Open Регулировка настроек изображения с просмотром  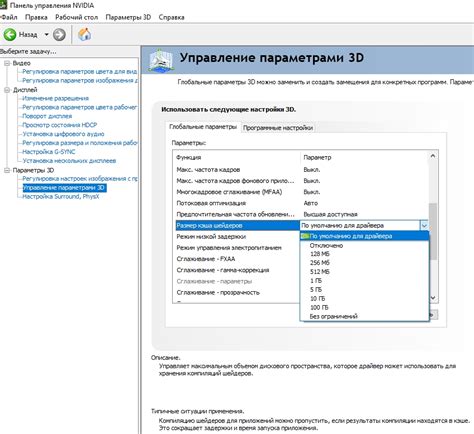click(80, 179)
